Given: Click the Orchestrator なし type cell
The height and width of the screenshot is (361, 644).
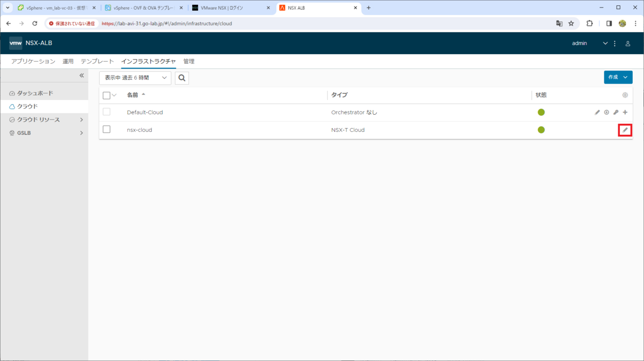Looking at the screenshot, I should point(354,113).
